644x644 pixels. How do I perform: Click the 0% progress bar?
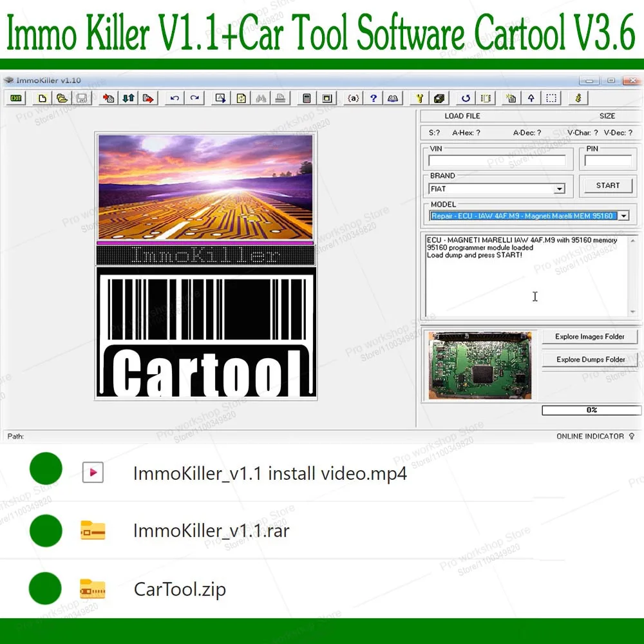click(x=591, y=410)
